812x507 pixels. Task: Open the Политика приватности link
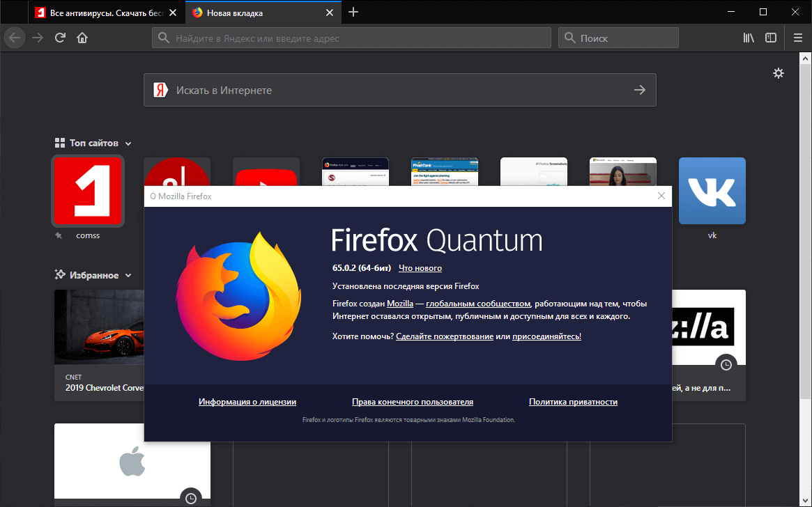[573, 401]
